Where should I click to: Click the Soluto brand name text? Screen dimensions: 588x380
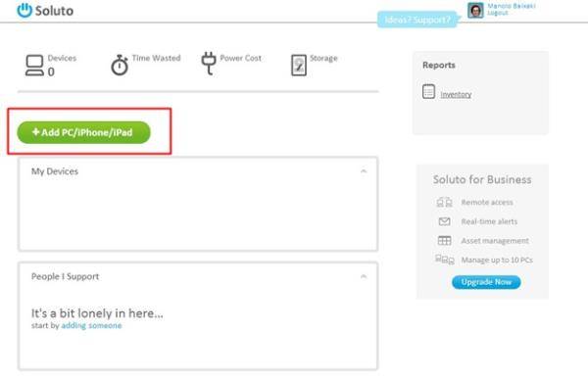click(x=54, y=11)
